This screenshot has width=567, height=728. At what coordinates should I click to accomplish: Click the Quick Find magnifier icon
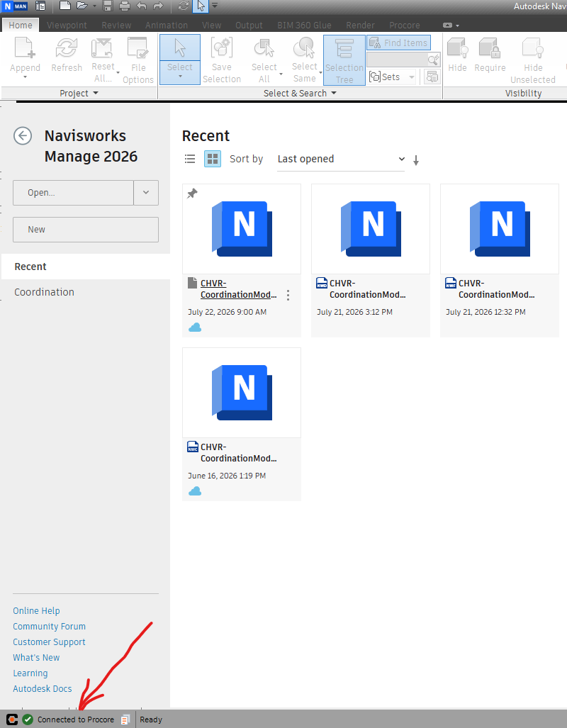pyautogui.click(x=434, y=60)
